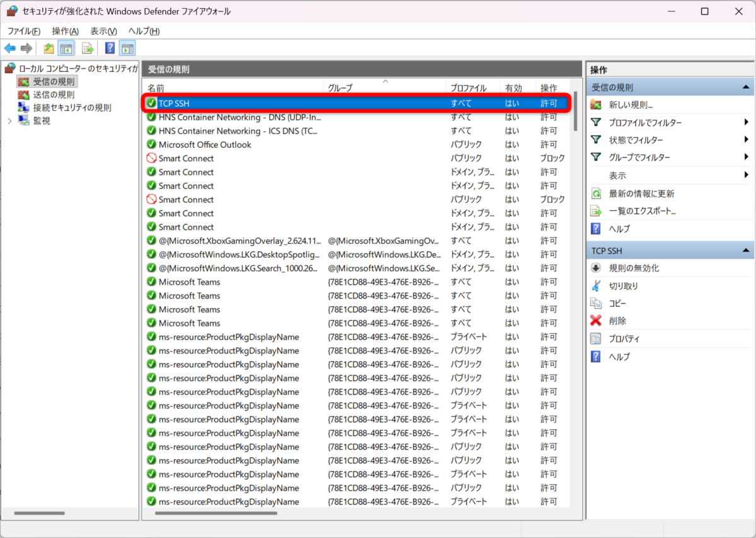756x538 pixels.
Task: Click the 新しい規則... action link
Action: click(631, 105)
